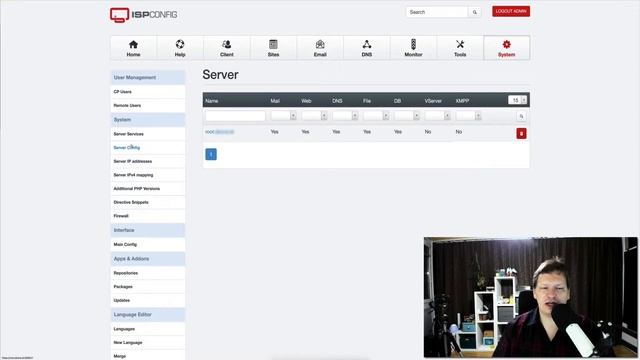Screen dimensions: 640x360
Task: Open Remote Users in sidebar
Action: coord(148,105)
